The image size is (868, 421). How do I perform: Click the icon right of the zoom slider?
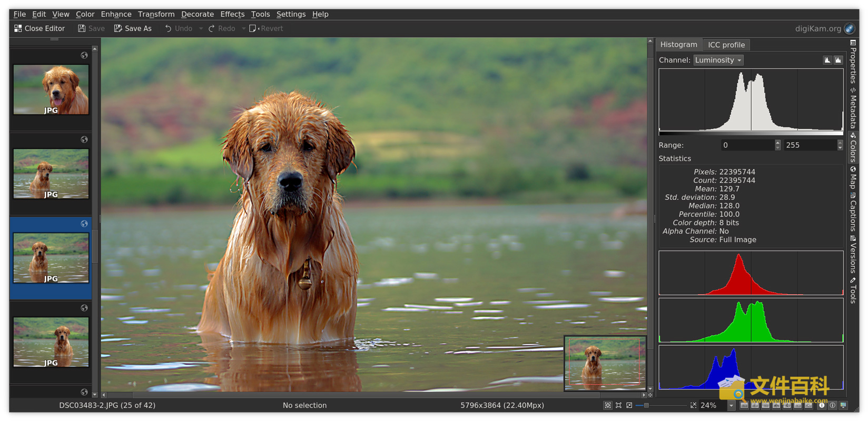click(693, 405)
